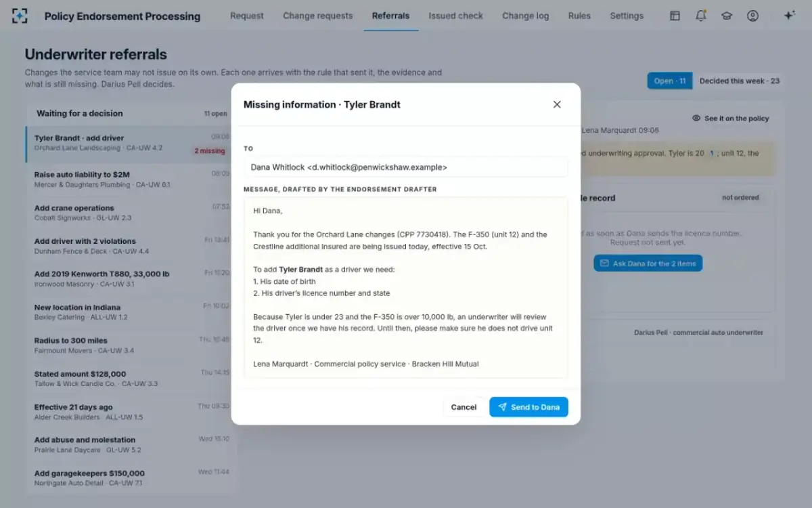Open the notifications bell
The image size is (812, 508).
click(x=701, y=16)
